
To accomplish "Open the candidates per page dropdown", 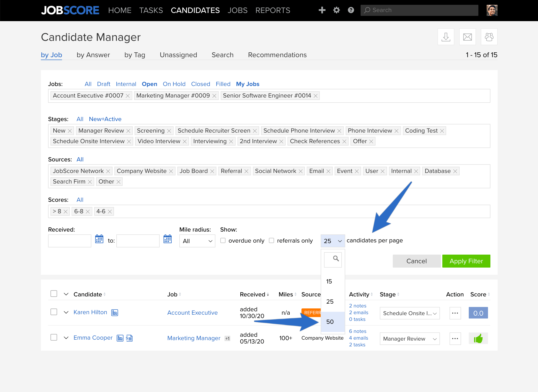I will tap(333, 241).
